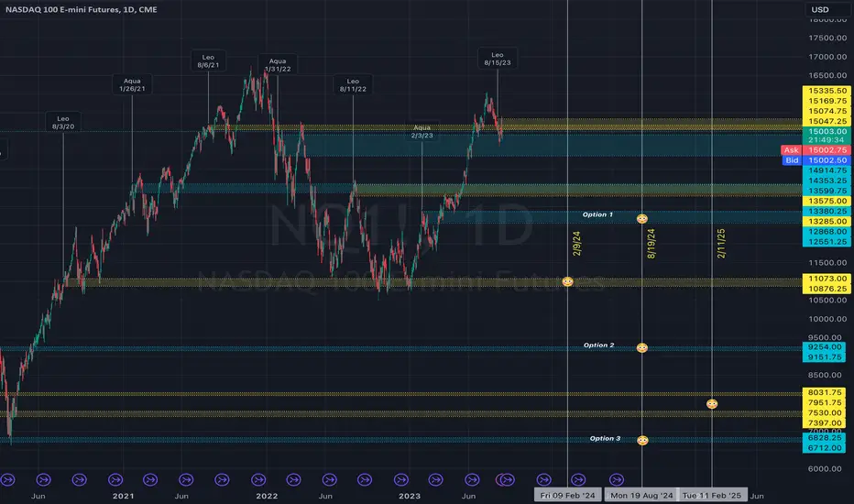Click the 2021 year label on time axis
Image resolution: width=854 pixels, height=504 pixels.
(x=123, y=496)
